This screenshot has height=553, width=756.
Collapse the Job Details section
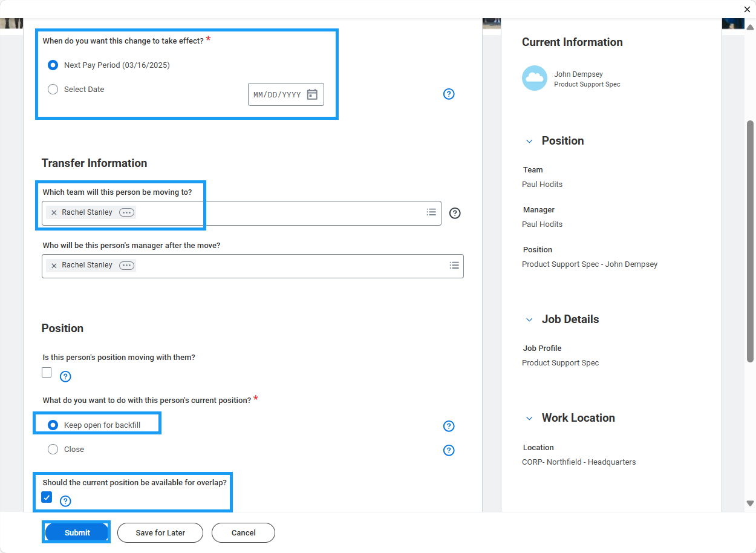529,319
